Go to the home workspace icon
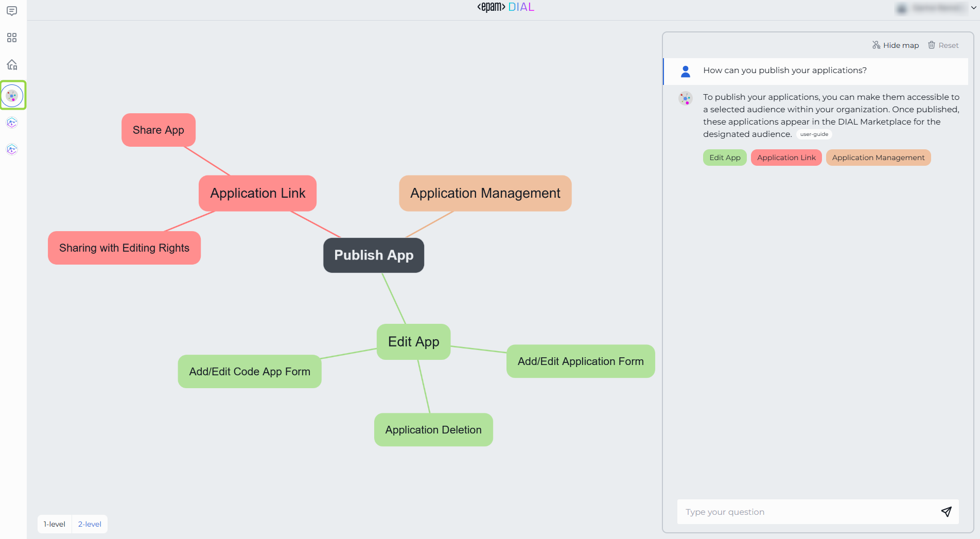 [12, 64]
